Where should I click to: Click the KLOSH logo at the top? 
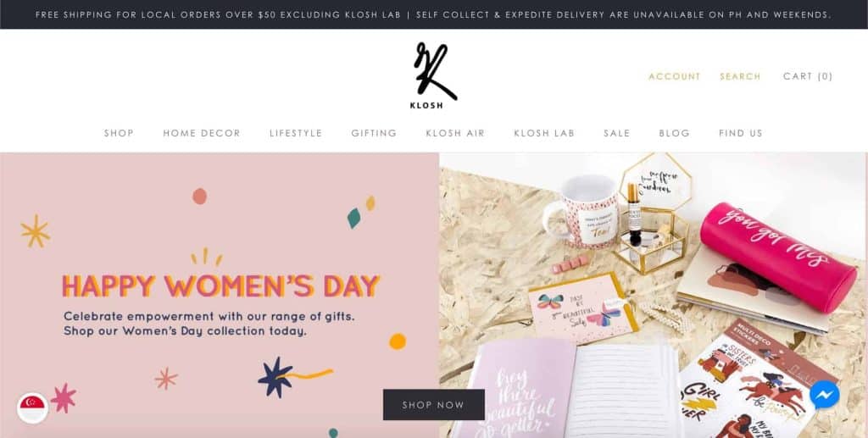(434, 75)
